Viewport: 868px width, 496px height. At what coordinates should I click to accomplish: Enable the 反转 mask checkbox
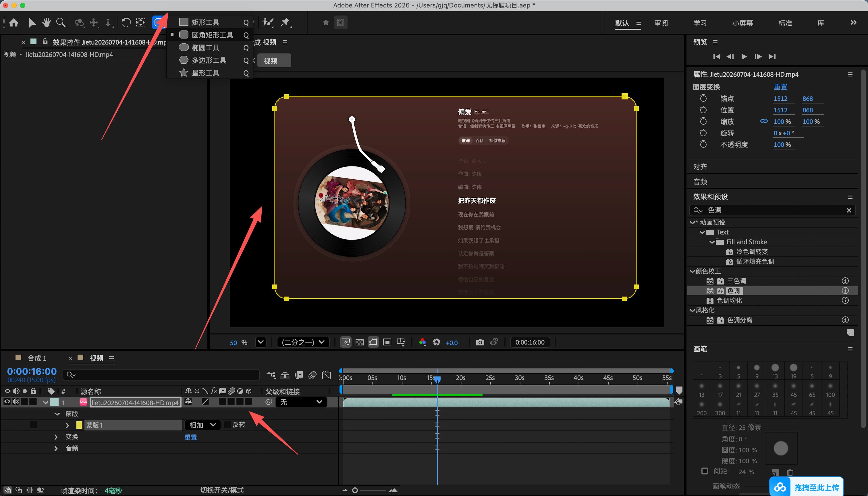click(x=227, y=425)
